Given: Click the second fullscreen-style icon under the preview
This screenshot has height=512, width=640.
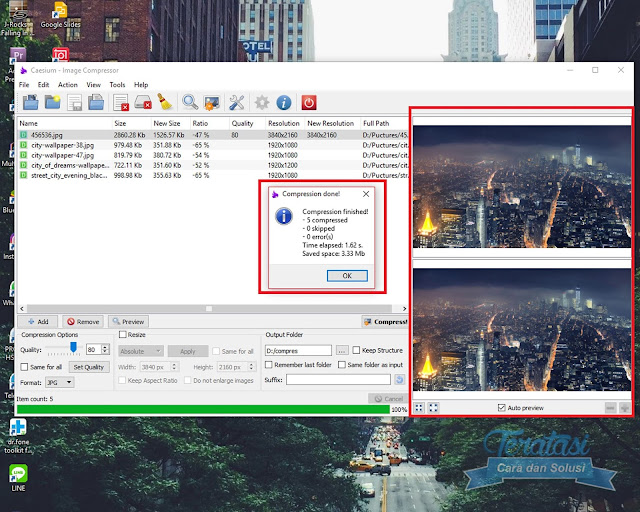Looking at the screenshot, I should (433, 407).
